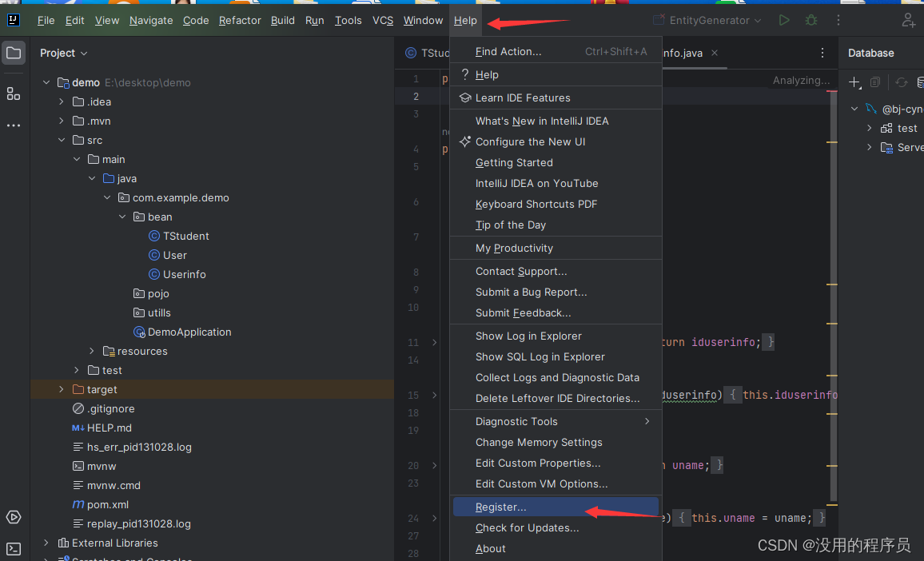924x561 pixels.
Task: Open the File menu
Action: click(46, 20)
